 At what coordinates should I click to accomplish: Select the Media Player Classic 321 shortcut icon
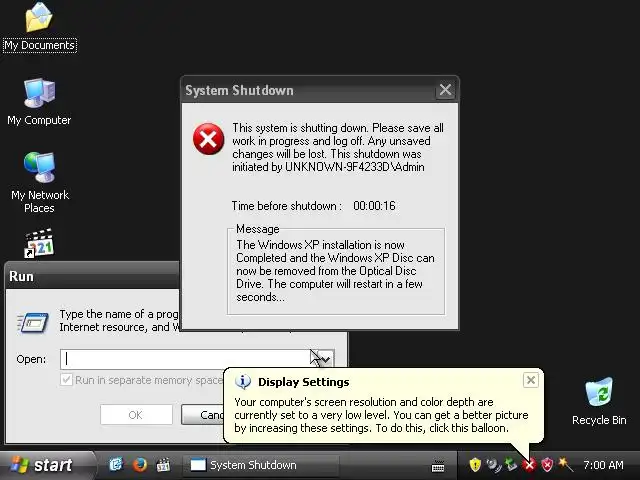(39, 243)
